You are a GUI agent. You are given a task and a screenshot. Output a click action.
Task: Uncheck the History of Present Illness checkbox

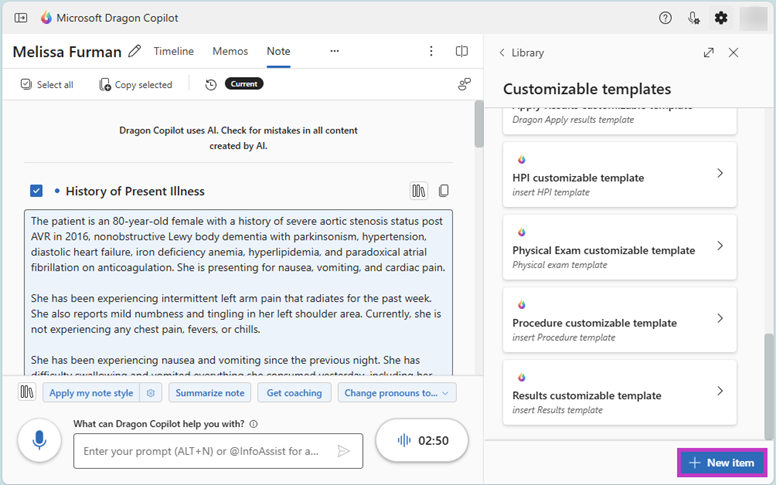tap(37, 191)
